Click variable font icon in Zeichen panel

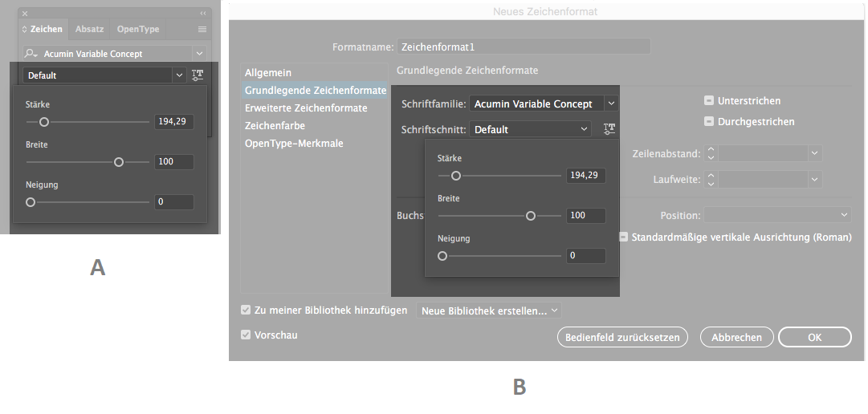[198, 75]
